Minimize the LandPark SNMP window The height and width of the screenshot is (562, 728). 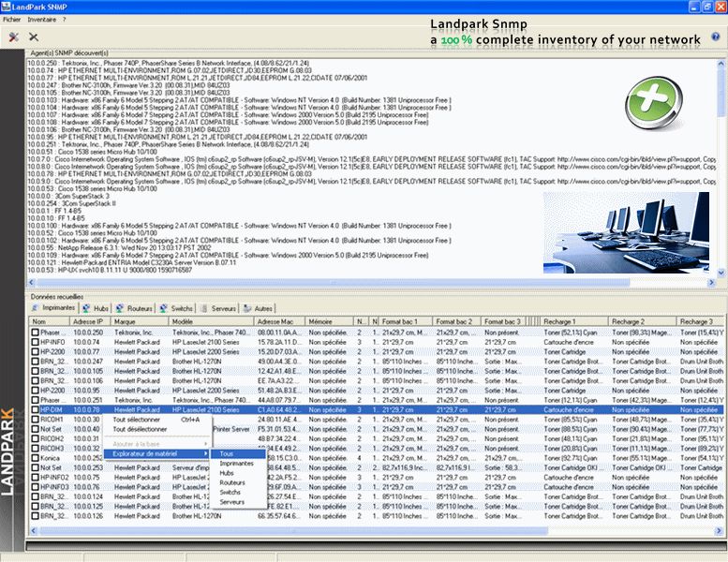pos(694,7)
